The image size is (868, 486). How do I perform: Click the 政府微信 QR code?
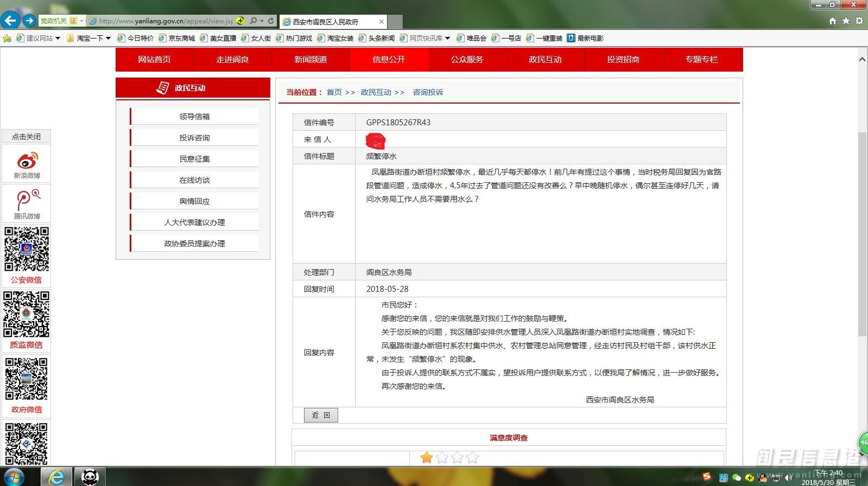tap(27, 379)
